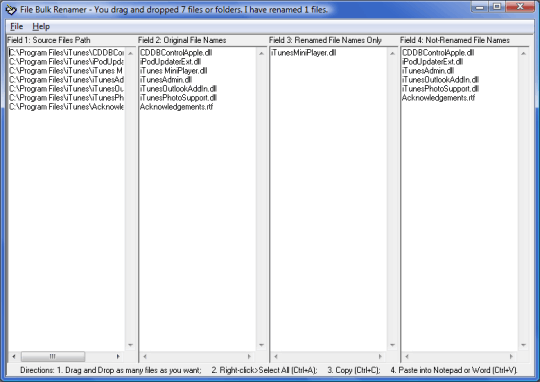
Task: Click the File Bulk Renamer title bar icon
Action: tap(11, 10)
